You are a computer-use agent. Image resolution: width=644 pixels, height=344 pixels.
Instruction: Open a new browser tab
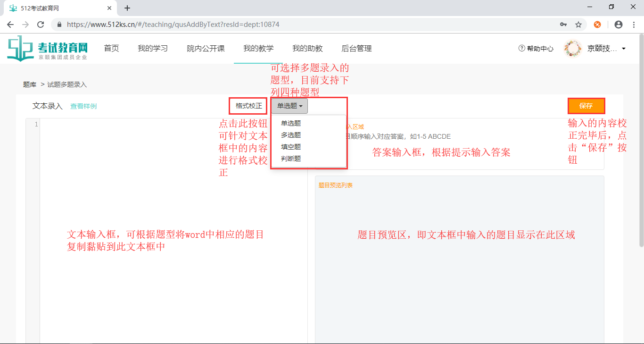click(127, 8)
